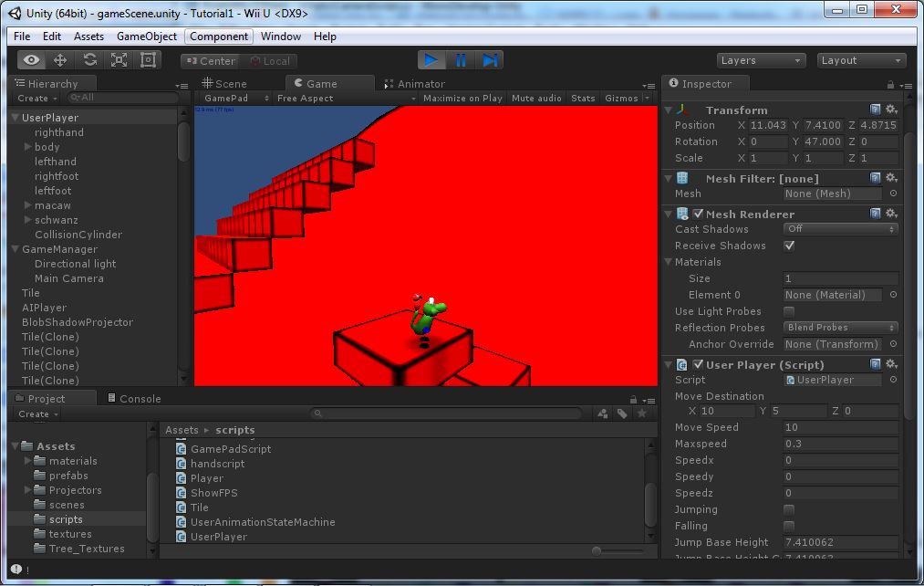Collapse the UserPlayer hierarchy node
Viewport: 924px width, 586px height.
click(x=16, y=118)
